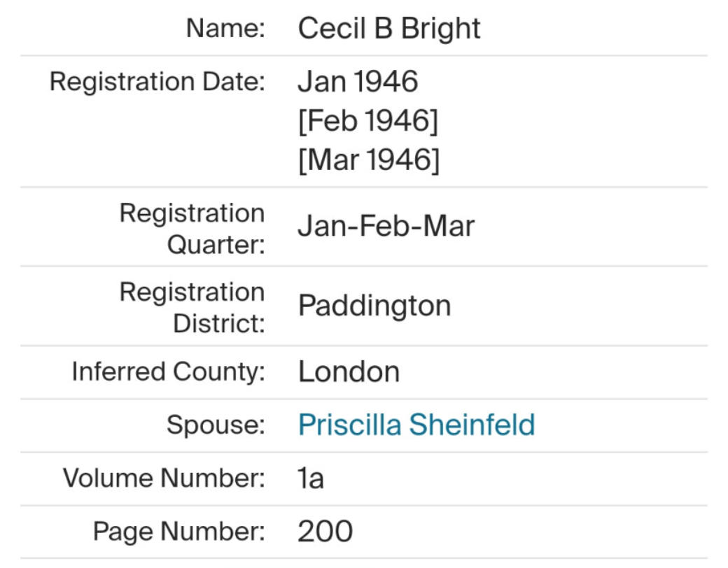Click the Page Number label
728x568 pixels.
[x=179, y=532]
